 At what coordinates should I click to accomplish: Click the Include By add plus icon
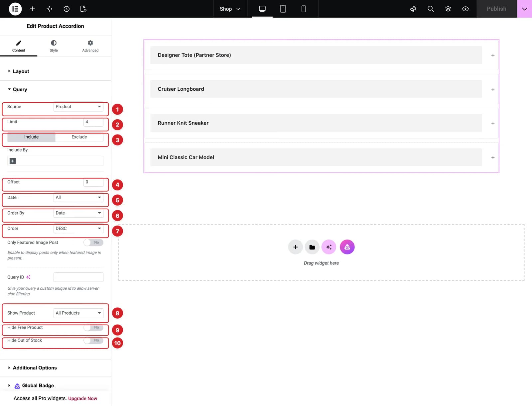[x=13, y=161]
